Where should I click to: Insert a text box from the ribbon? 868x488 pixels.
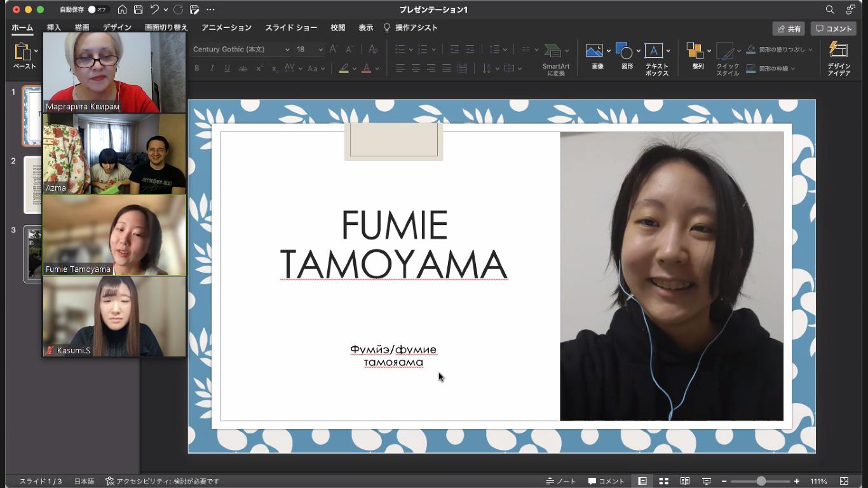(x=653, y=51)
